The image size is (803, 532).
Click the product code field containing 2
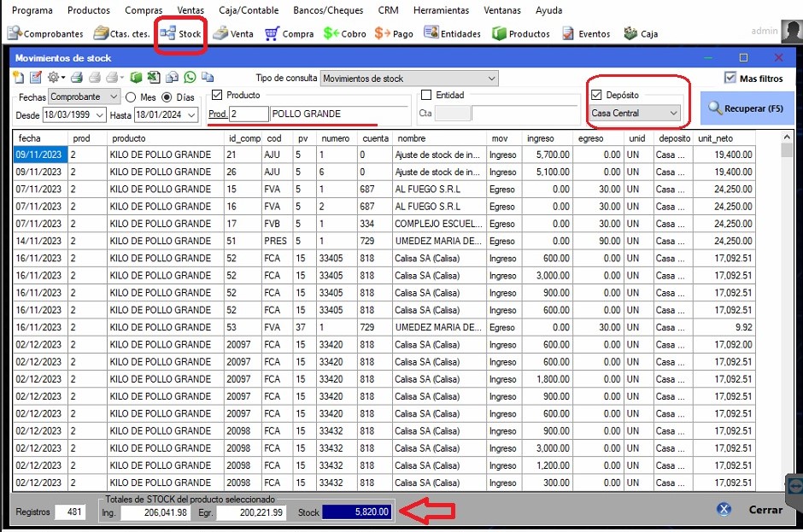[x=249, y=114]
